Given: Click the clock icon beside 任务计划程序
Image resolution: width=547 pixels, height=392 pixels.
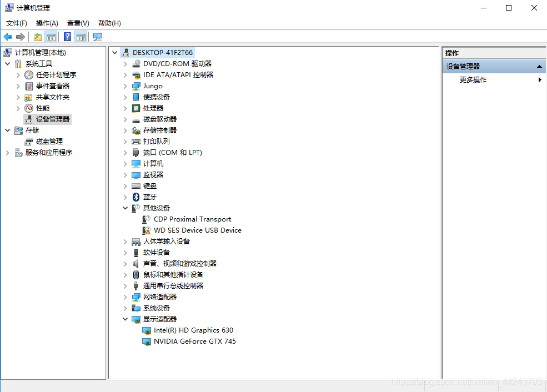Looking at the screenshot, I should [29, 75].
